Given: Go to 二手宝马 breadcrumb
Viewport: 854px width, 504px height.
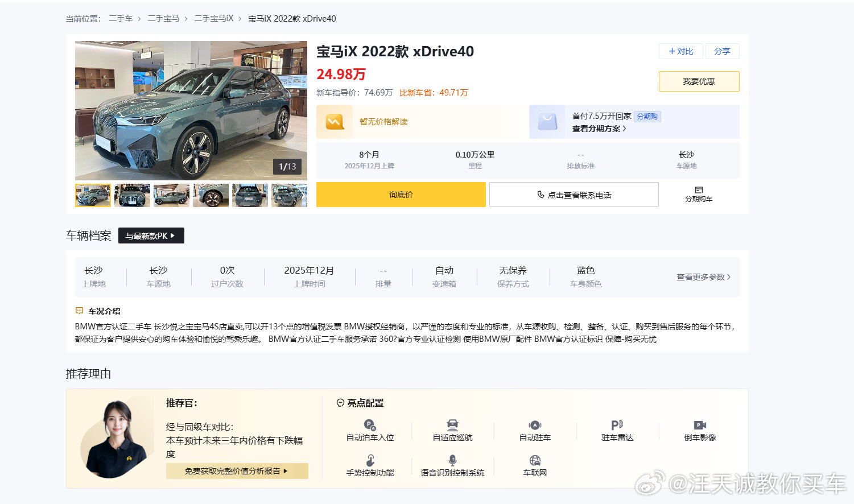Looking at the screenshot, I should point(163,19).
